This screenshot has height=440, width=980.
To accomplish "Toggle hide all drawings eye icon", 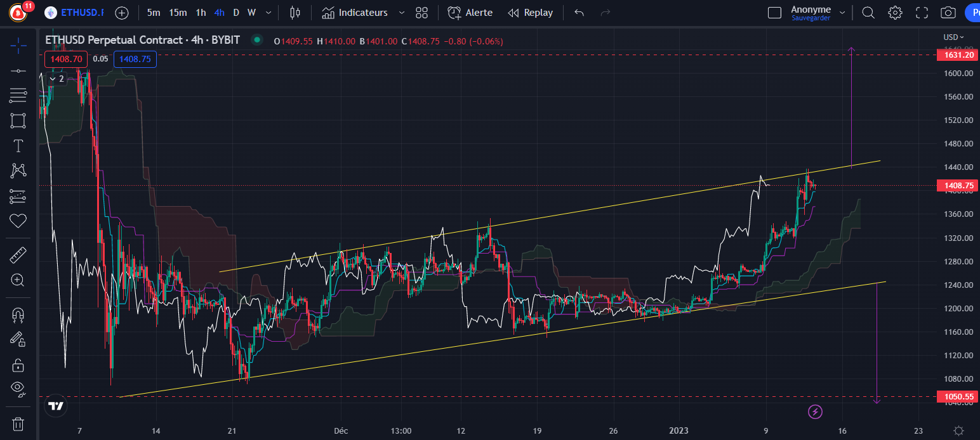I will click(18, 388).
